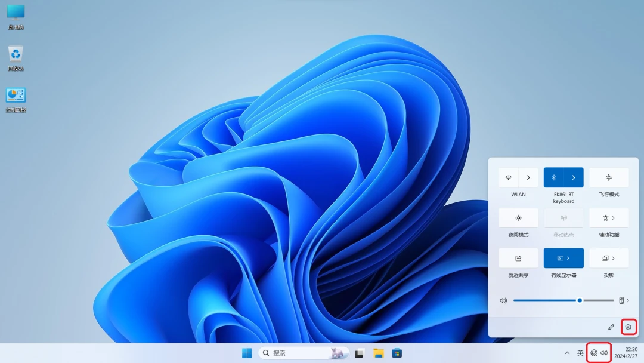The image size is (644, 363).
Task: Launch File Explorer from taskbar
Action: [378, 353]
